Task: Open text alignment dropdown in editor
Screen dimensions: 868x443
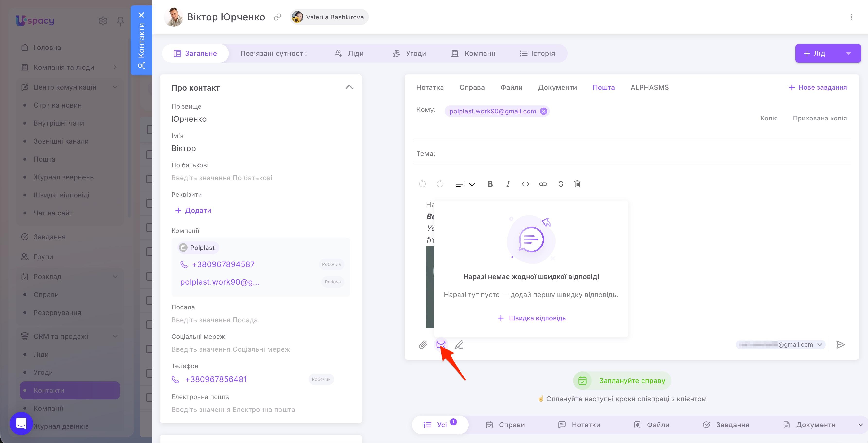Action: pyautogui.click(x=465, y=184)
